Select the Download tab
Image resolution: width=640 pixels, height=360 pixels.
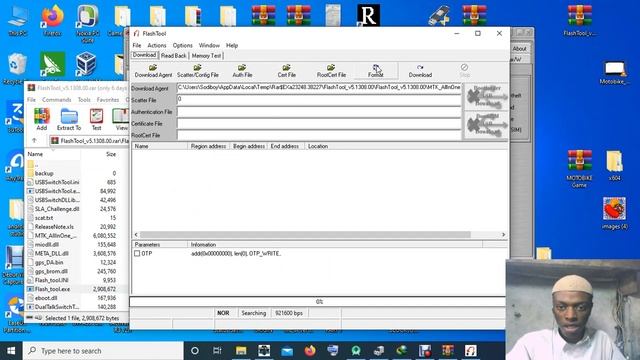coord(144,55)
